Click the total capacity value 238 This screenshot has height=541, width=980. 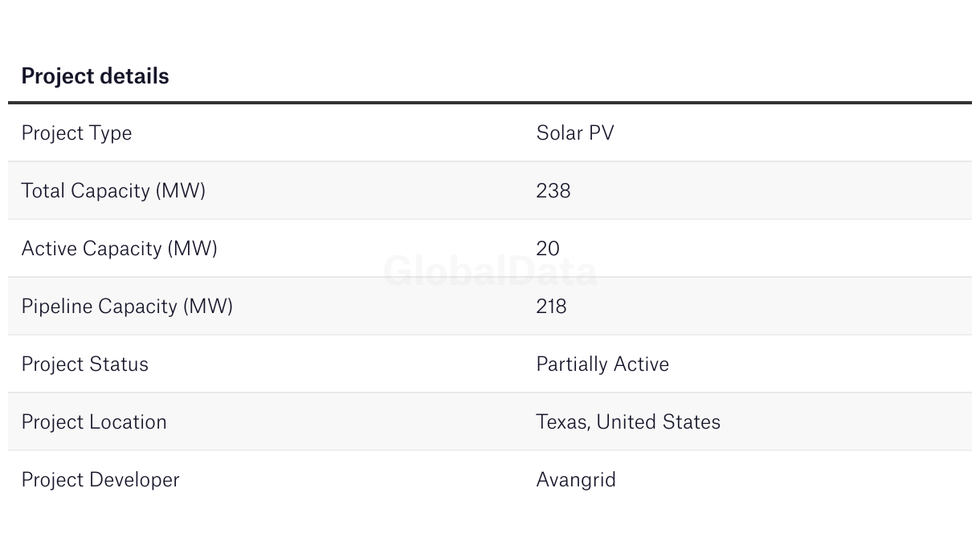click(x=553, y=190)
